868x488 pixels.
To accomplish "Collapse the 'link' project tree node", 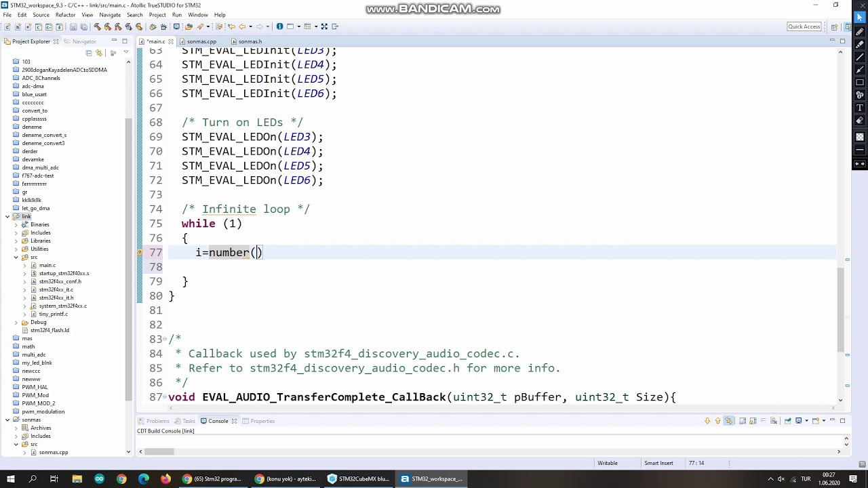I will click(7, 216).
